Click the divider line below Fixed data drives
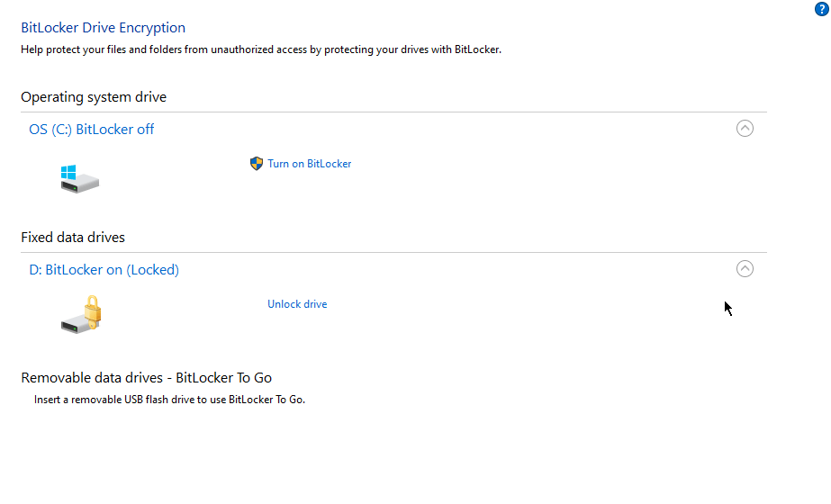831x504 pixels. 393,253
